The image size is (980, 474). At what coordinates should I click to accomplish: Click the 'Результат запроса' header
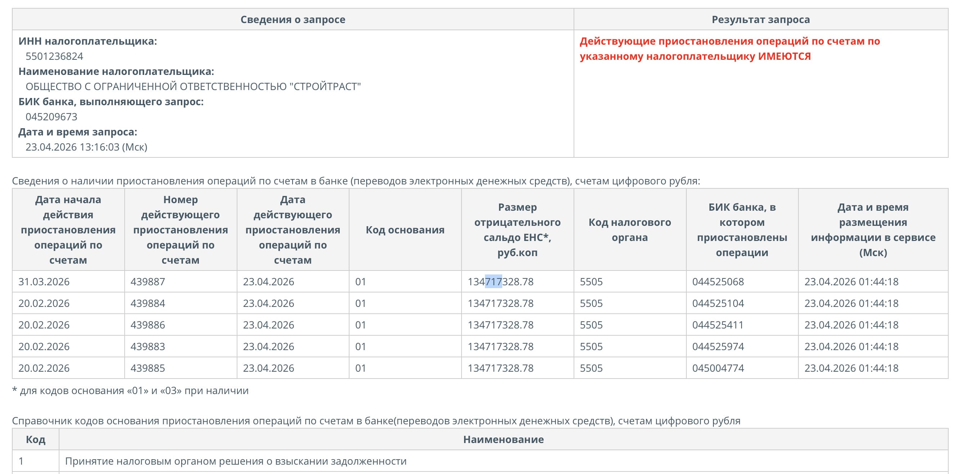761,19
